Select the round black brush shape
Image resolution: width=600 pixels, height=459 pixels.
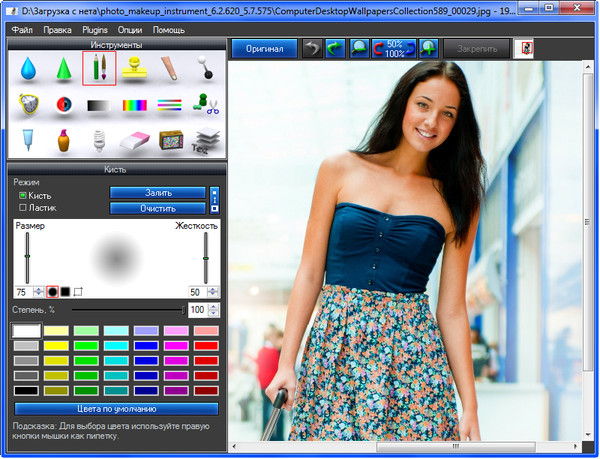click(x=53, y=291)
